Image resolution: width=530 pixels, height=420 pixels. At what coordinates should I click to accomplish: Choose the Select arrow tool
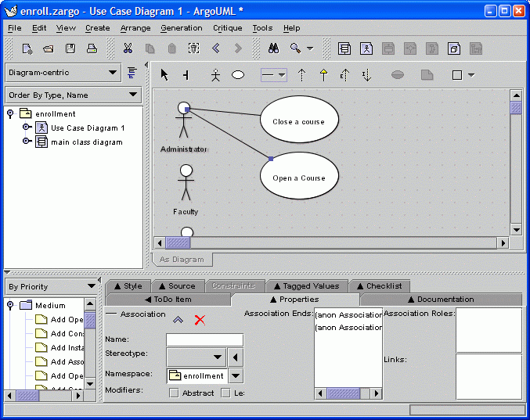tap(164, 74)
